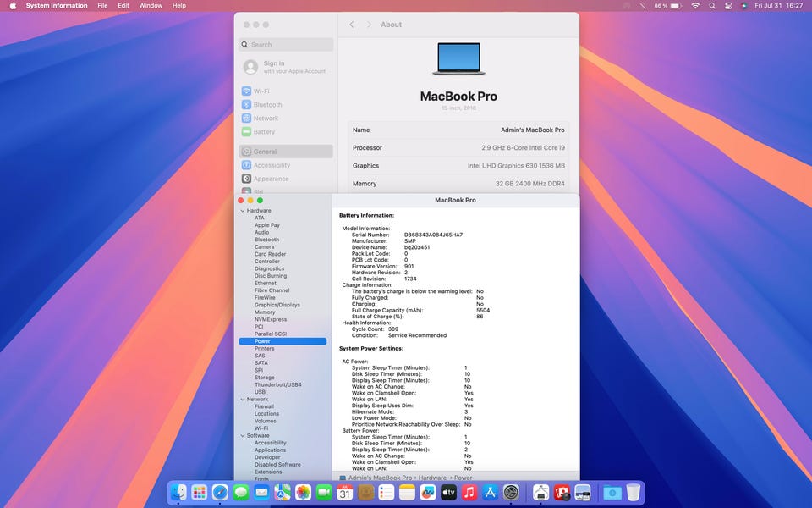Open Control Center in the menu bar
This screenshot has height=508, width=812.
(728, 6)
